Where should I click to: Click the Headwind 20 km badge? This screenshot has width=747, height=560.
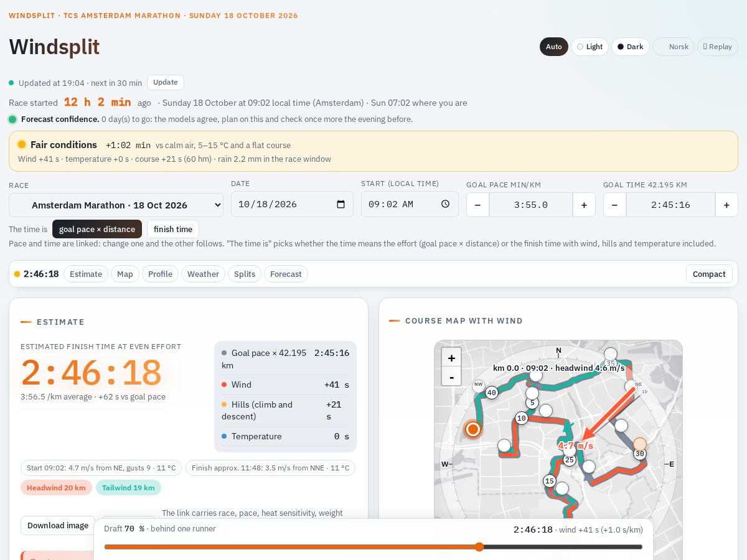(x=56, y=488)
